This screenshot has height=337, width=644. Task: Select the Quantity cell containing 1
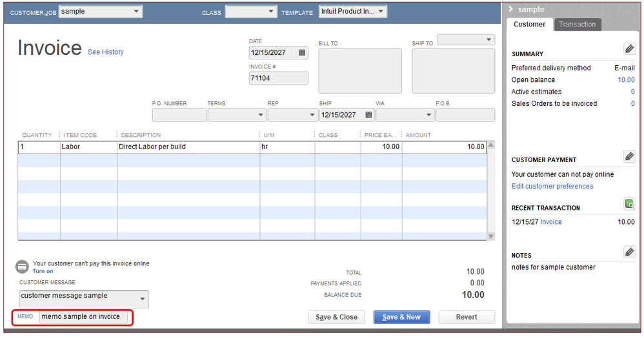[39, 147]
